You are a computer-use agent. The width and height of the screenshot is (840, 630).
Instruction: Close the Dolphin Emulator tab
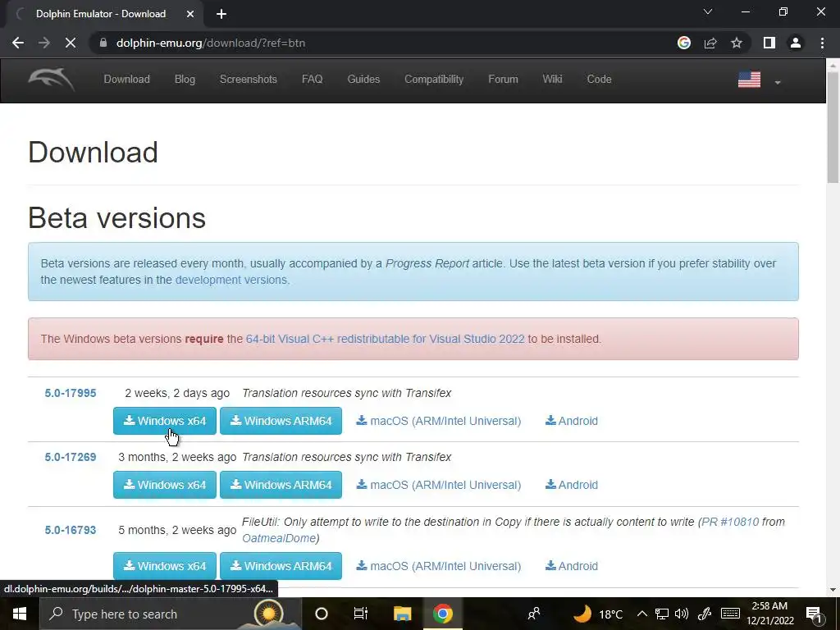click(190, 14)
